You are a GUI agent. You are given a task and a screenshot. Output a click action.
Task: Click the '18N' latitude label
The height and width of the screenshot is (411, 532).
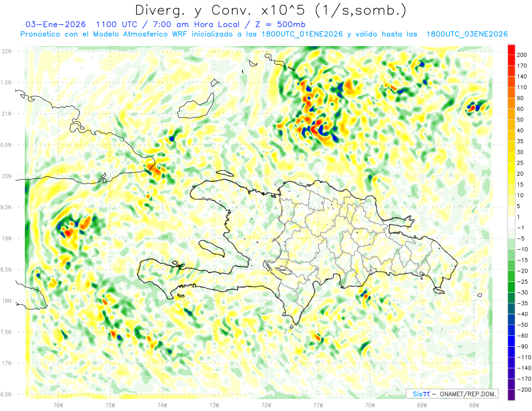pos(7,301)
